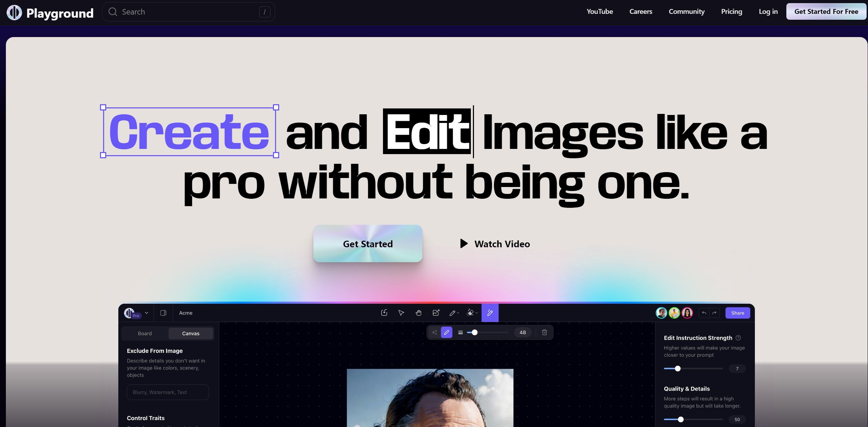Select the hand pan tool
The height and width of the screenshot is (427, 868).
pyautogui.click(x=419, y=313)
